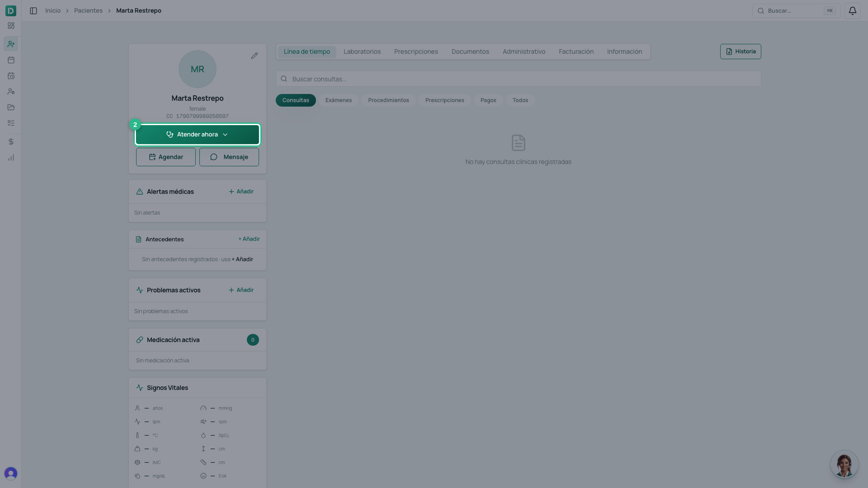The height and width of the screenshot is (488, 868).
Task: Open the dashboard grid icon
Action: point(11,26)
